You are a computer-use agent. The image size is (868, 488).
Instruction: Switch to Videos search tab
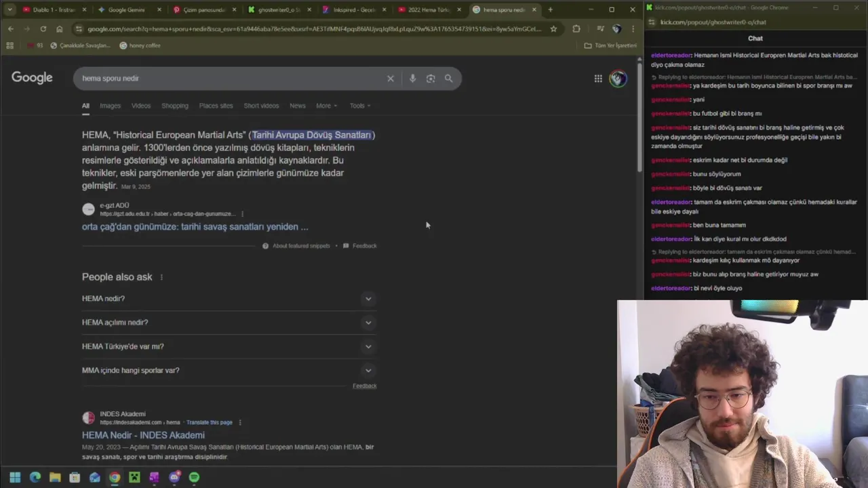click(x=141, y=106)
